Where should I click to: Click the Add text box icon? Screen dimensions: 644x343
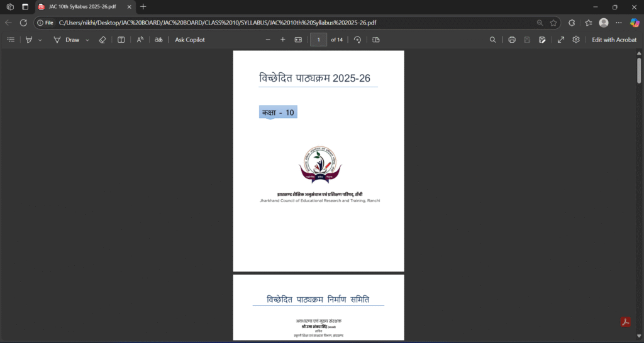click(121, 40)
